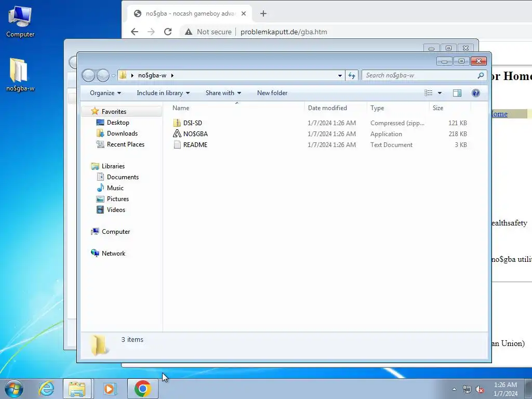Screen dimensions: 532x399
Task: Open a new Chrome tab
Action: (263, 14)
